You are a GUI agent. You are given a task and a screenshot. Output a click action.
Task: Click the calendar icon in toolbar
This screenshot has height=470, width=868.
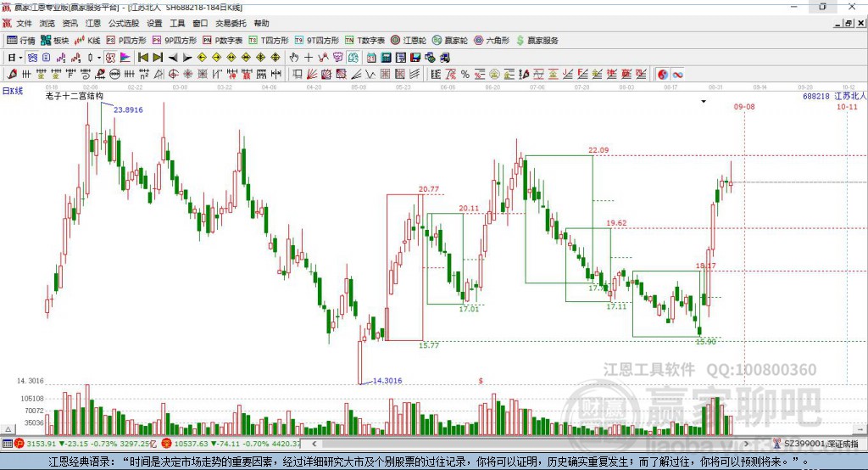coord(371,58)
